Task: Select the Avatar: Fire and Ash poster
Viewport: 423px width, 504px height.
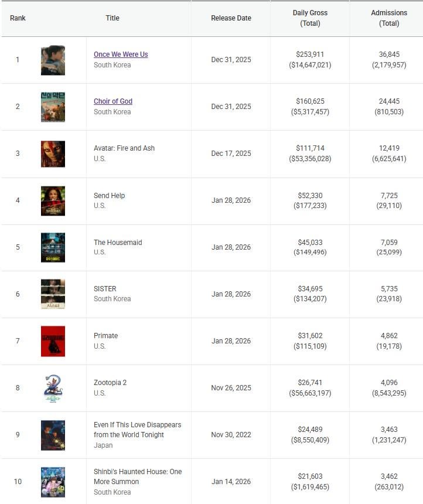Action: (x=53, y=154)
